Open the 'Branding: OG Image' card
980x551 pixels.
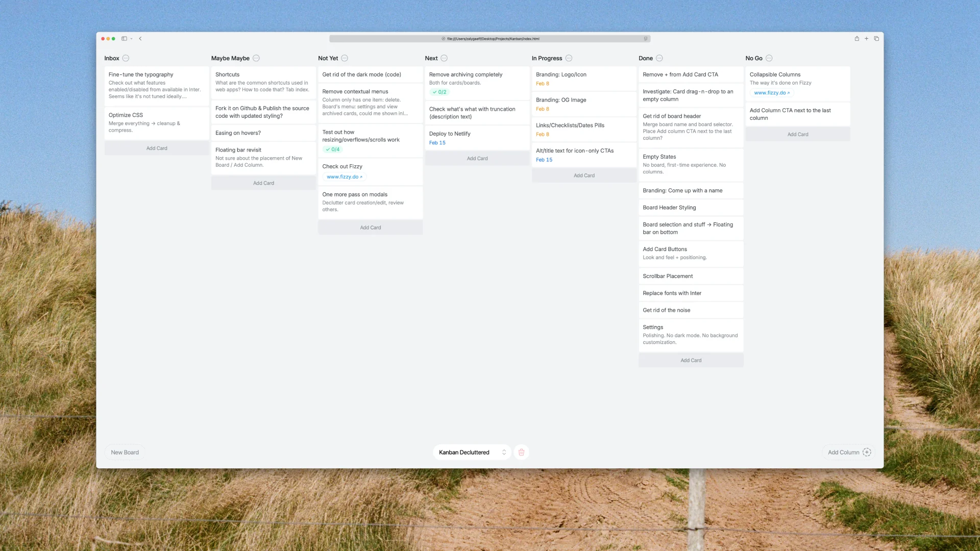(584, 104)
